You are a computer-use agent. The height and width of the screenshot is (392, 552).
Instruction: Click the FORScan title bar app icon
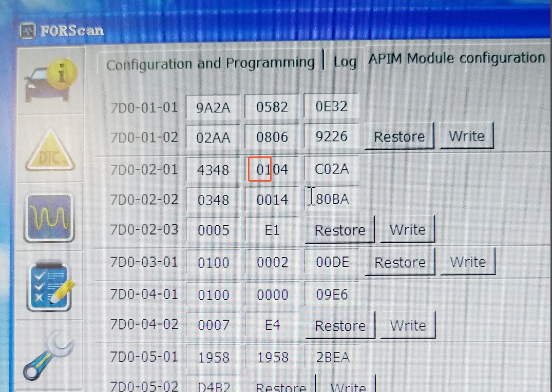[28, 31]
